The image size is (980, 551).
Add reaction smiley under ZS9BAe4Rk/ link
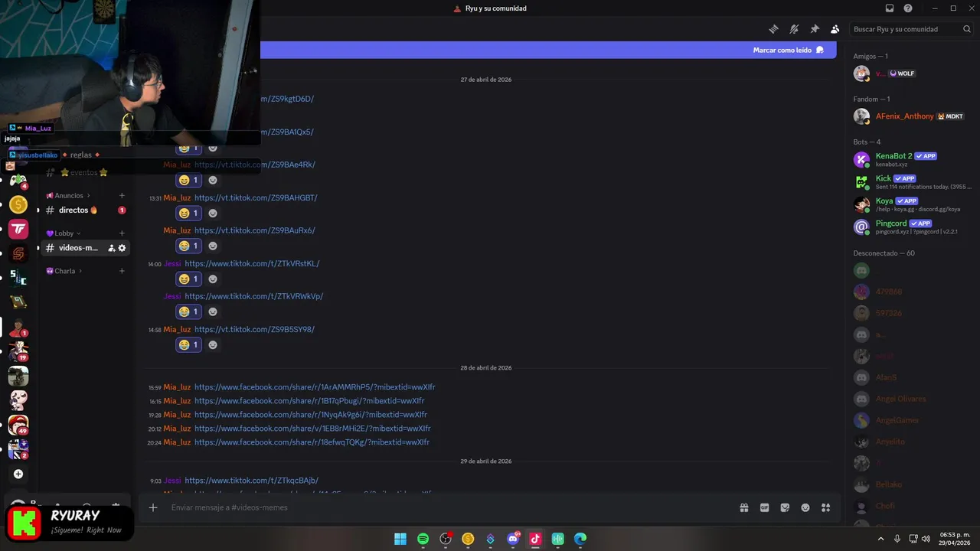point(213,180)
